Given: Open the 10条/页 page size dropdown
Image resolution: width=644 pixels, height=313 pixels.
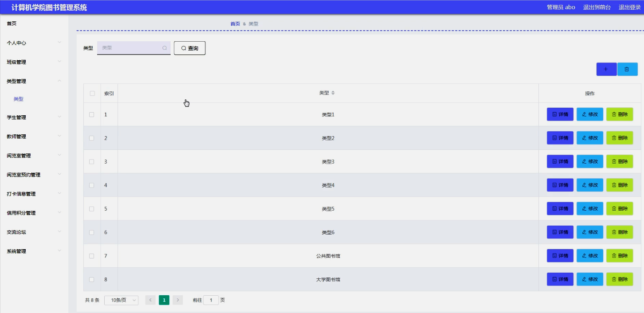Looking at the screenshot, I should (x=121, y=300).
